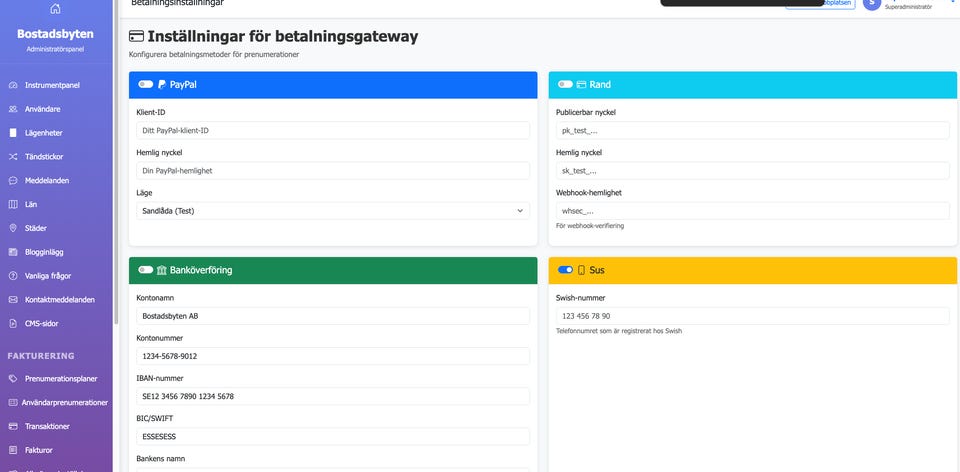Viewport: 960px width, 472px height.
Task: Click the credit card icon beside the page title
Action: 136,37
